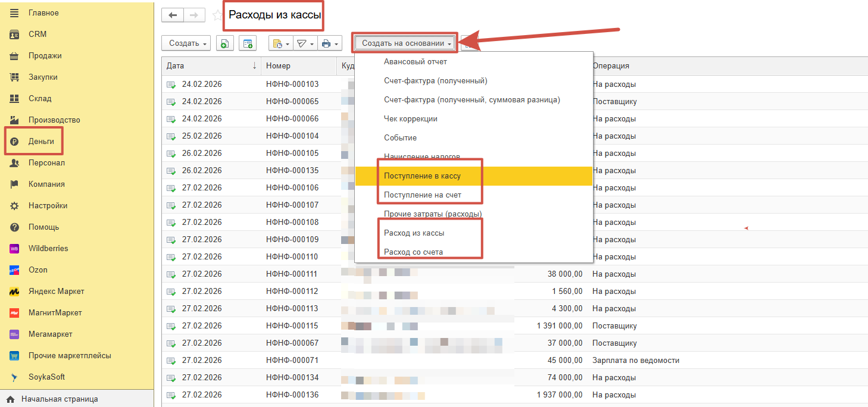Image resolution: width=868 pixels, height=407 pixels.
Task: Click the forward navigation arrow
Action: coord(194,15)
